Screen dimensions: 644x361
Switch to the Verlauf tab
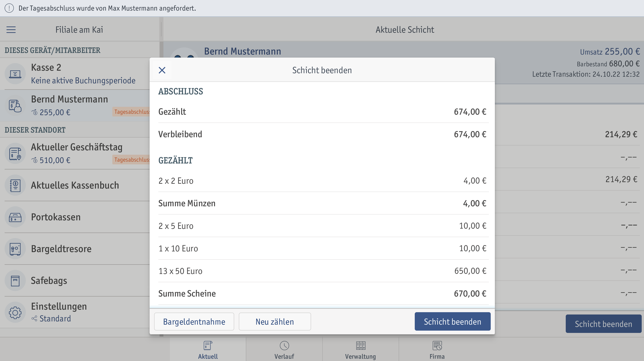tap(284, 350)
